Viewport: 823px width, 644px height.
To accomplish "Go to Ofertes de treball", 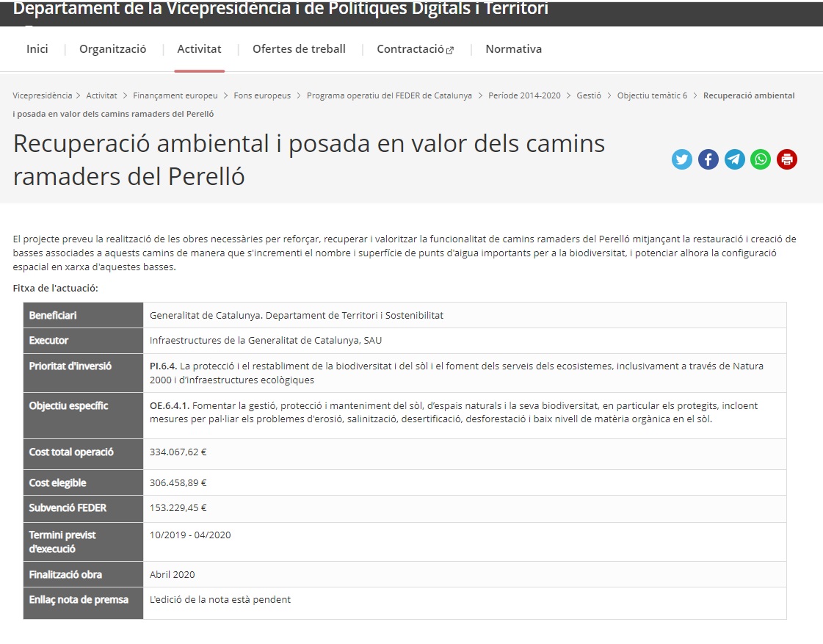I will [x=300, y=48].
